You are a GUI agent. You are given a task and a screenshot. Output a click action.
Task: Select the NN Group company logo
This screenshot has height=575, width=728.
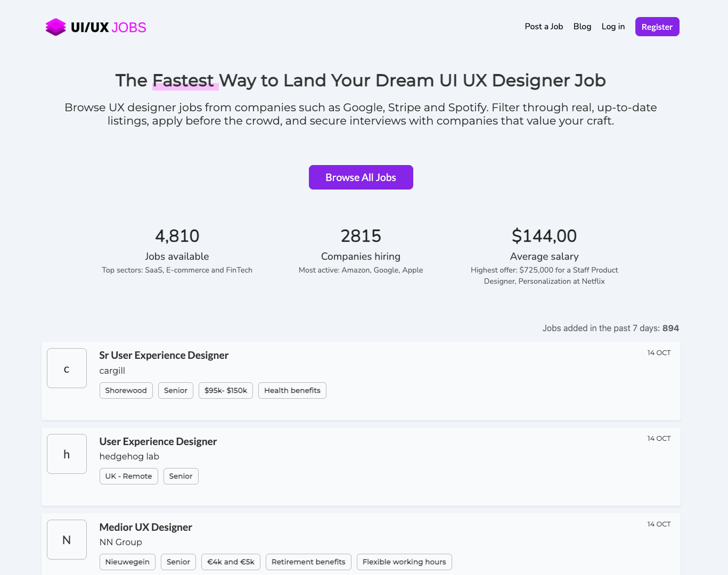(67, 539)
